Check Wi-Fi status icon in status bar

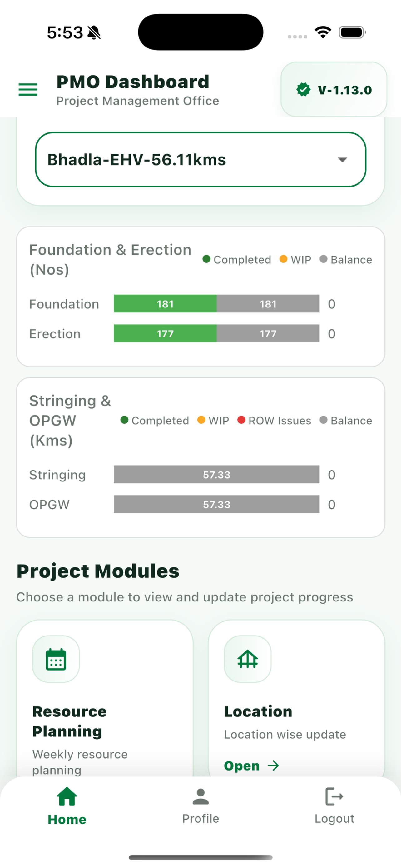tap(323, 32)
